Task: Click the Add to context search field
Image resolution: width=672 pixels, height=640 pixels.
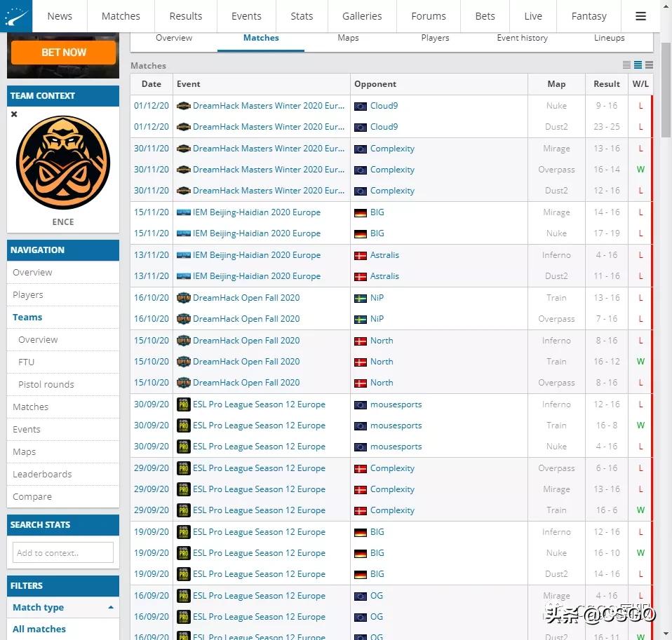Action: [62, 552]
